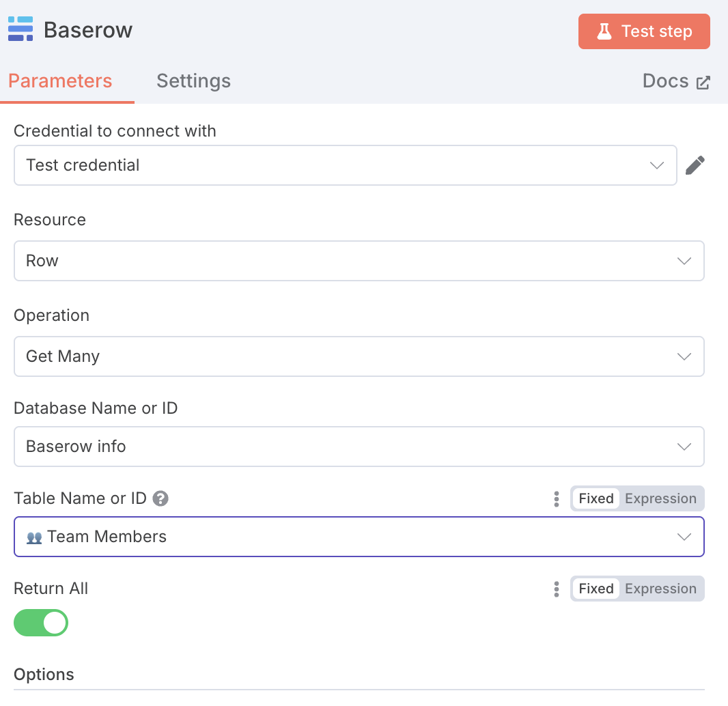The height and width of the screenshot is (706, 728).
Task: Open the three-dot menu for Table Name or ID
Action: tap(556, 499)
